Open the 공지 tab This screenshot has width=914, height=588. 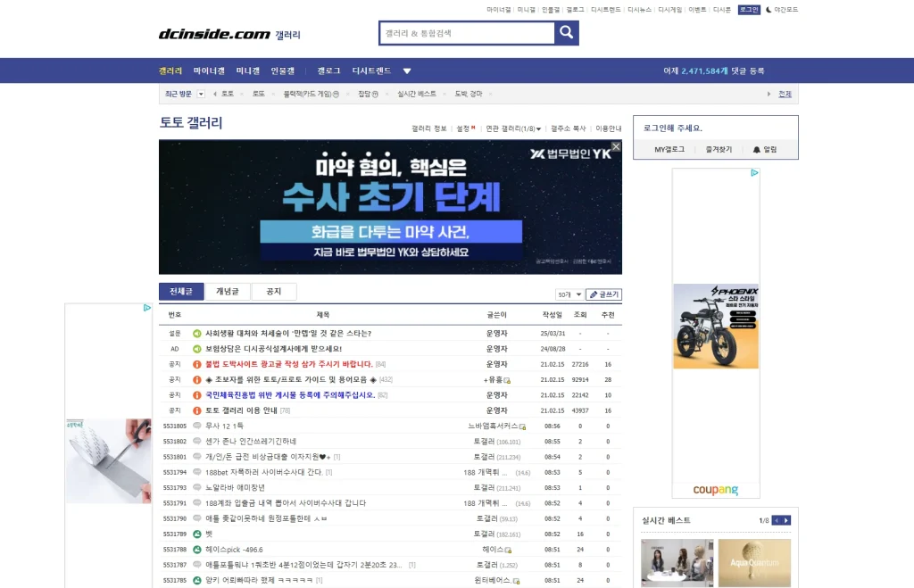pyautogui.click(x=274, y=291)
